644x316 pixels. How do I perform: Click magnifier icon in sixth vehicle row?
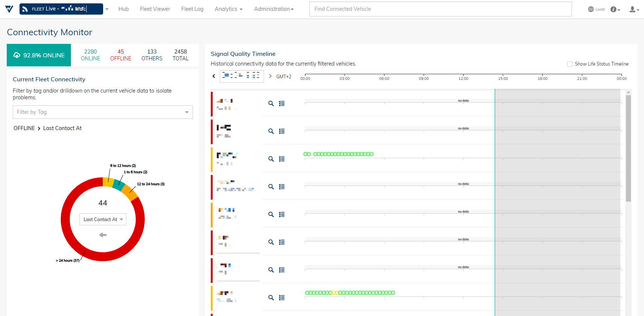tap(271, 242)
